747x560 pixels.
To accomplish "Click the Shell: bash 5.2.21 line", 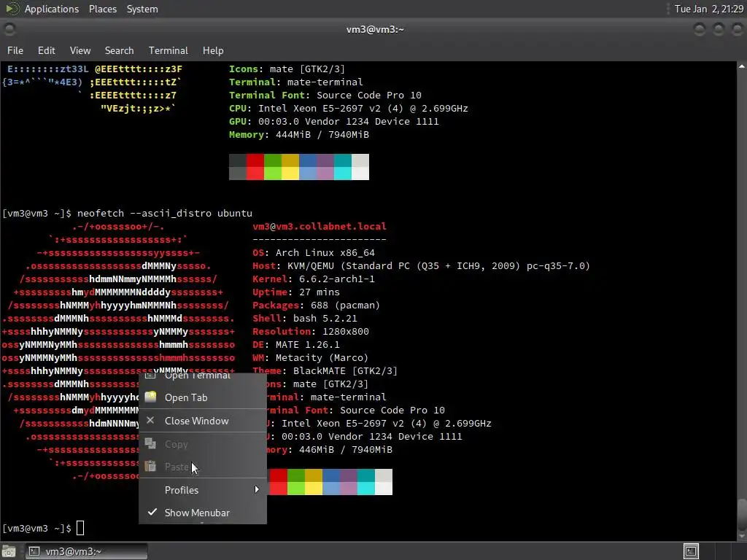I will pos(304,319).
